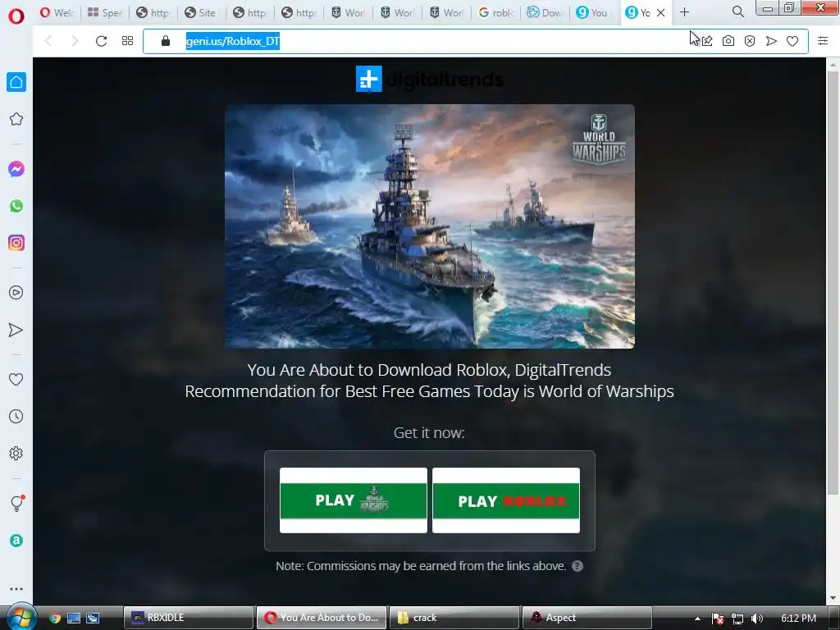The width and height of the screenshot is (840, 630).
Task: Open Speed Dial grid from toolbar
Action: click(x=127, y=41)
